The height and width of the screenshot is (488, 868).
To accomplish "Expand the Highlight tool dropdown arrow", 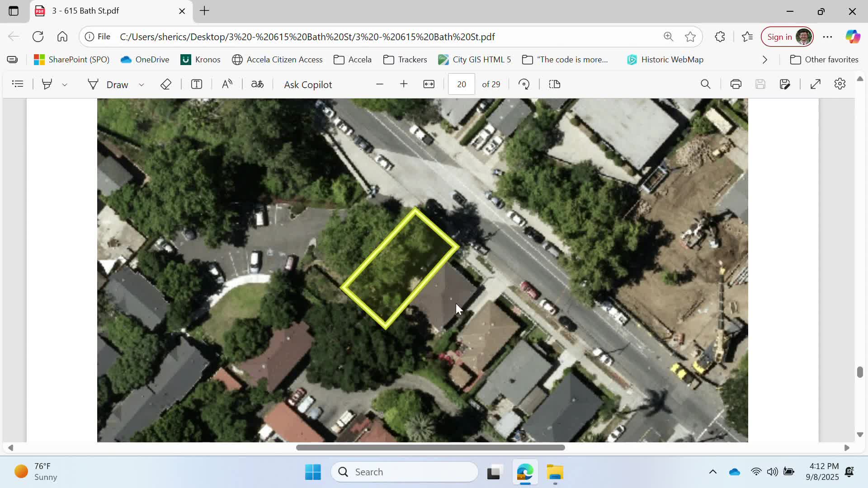I will pyautogui.click(x=65, y=85).
